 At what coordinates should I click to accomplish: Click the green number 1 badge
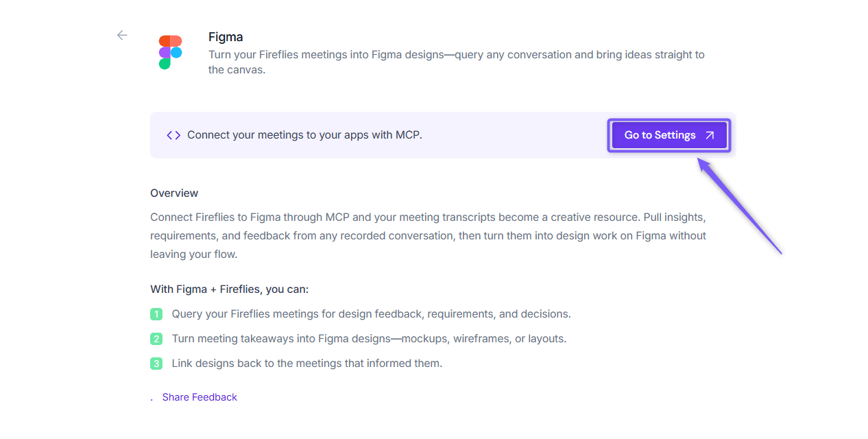(156, 314)
